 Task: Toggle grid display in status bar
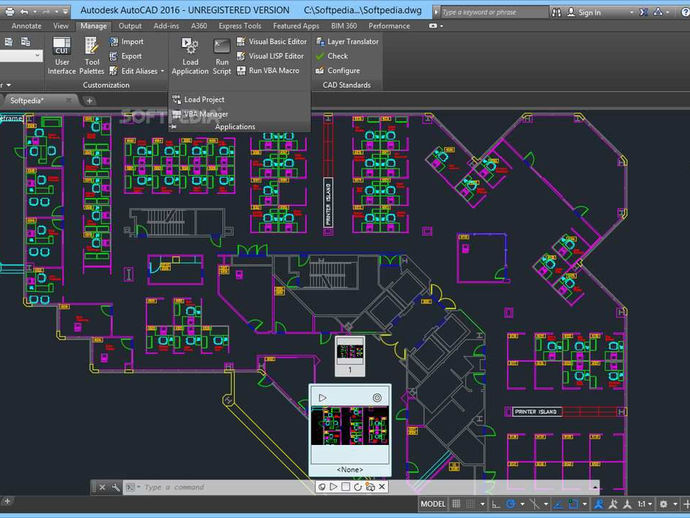[x=457, y=504]
